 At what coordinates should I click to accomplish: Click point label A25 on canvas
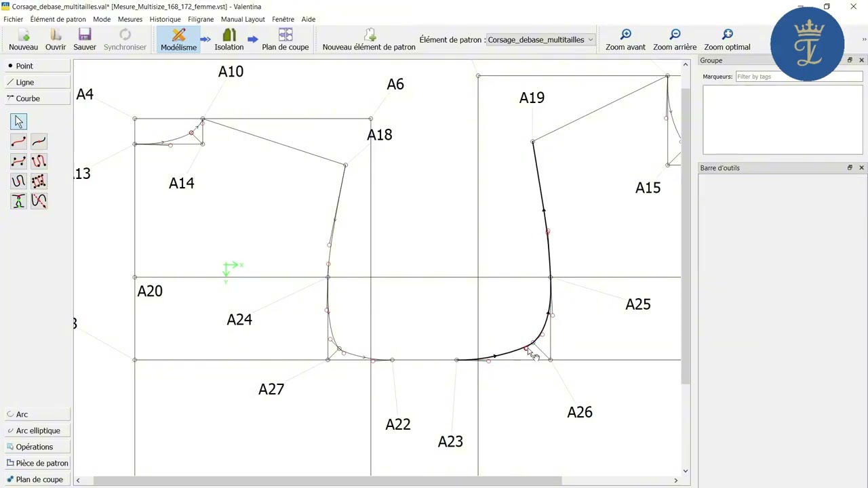[638, 304]
